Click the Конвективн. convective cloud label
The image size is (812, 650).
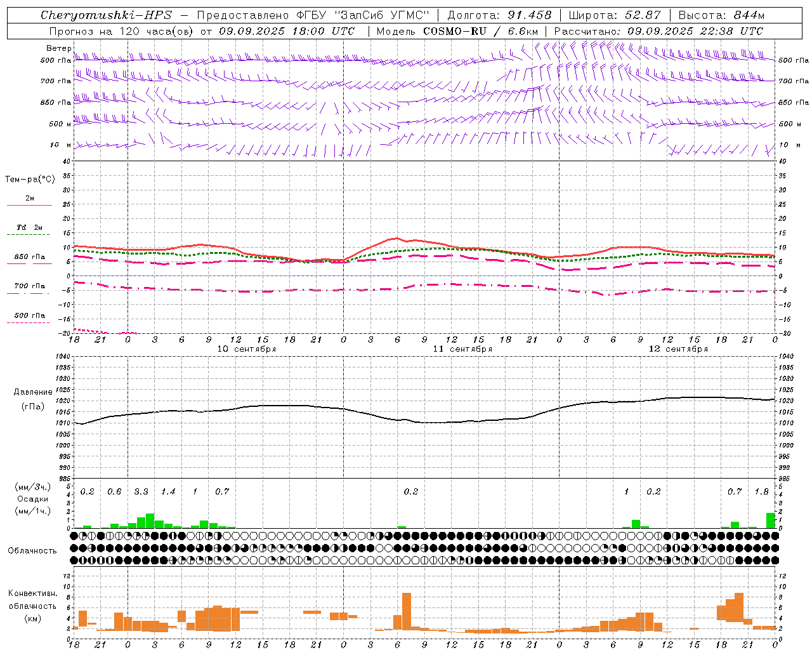[32, 594]
